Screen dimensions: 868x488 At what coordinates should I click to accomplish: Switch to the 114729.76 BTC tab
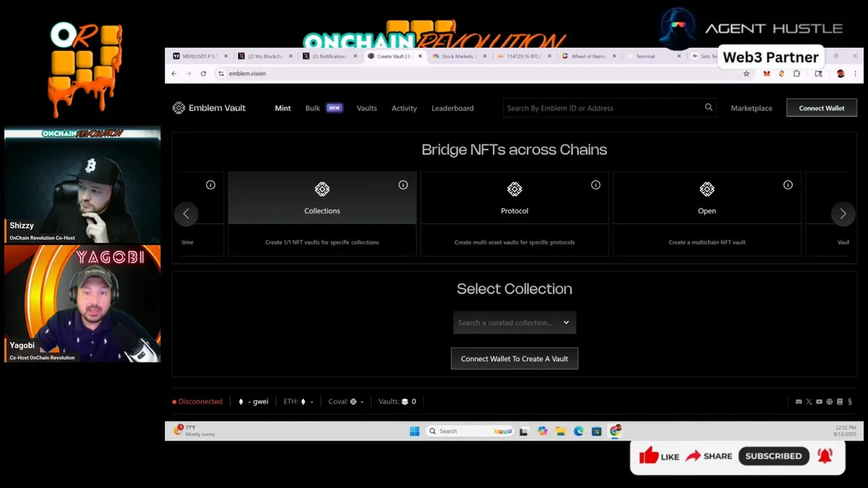pos(523,56)
